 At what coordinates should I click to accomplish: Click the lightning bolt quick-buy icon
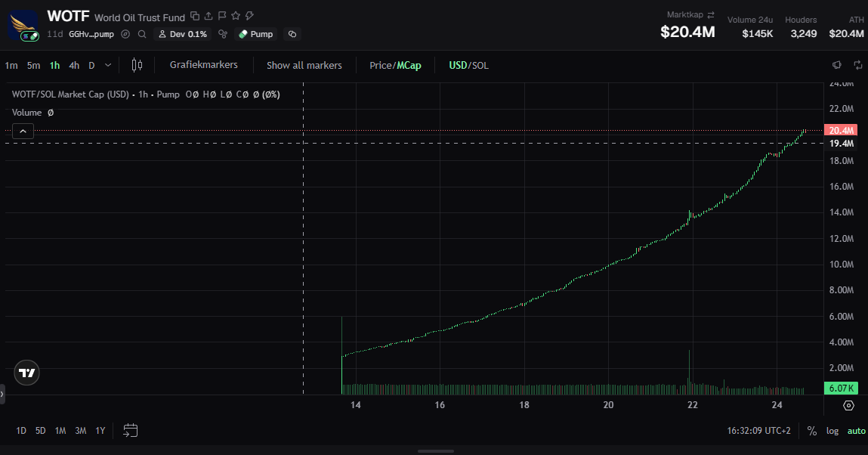pyautogui.click(x=249, y=16)
